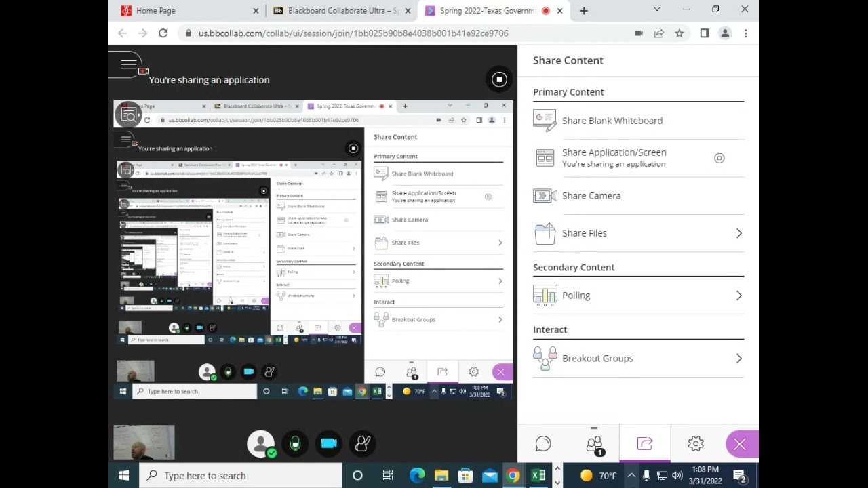Open File Explorer from taskbar
The height and width of the screenshot is (488, 868).
pos(441,476)
